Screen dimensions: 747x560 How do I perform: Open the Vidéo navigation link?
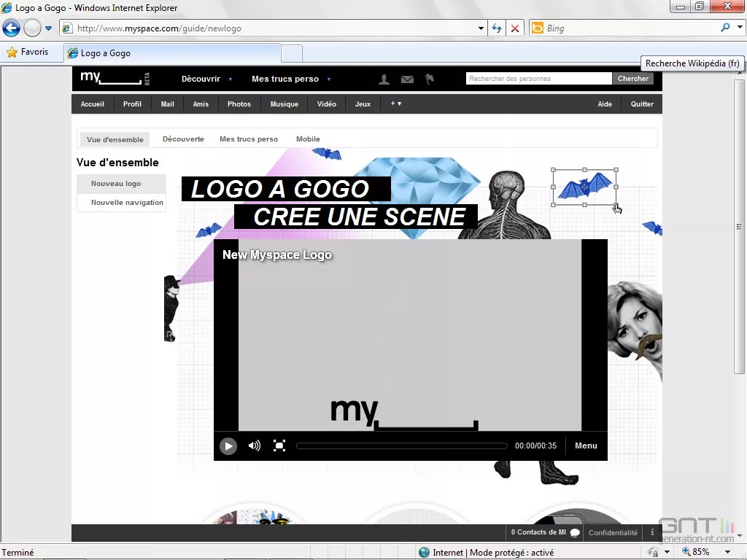pyautogui.click(x=327, y=104)
